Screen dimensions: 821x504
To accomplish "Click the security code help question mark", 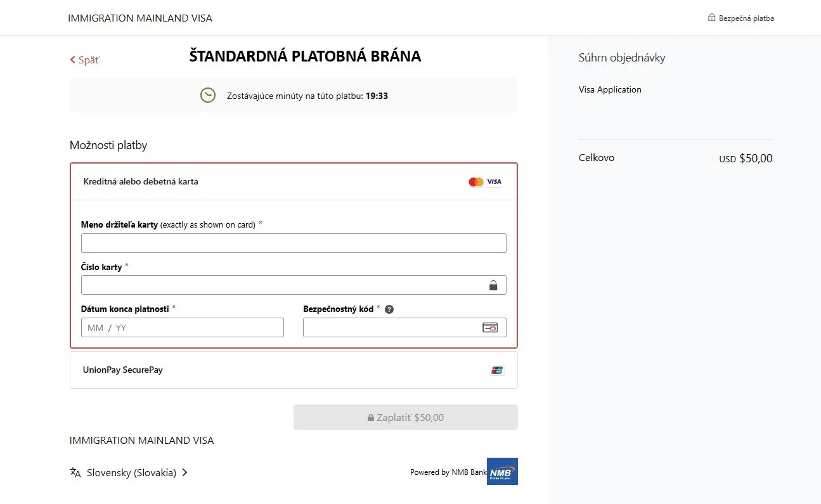I will (x=389, y=309).
